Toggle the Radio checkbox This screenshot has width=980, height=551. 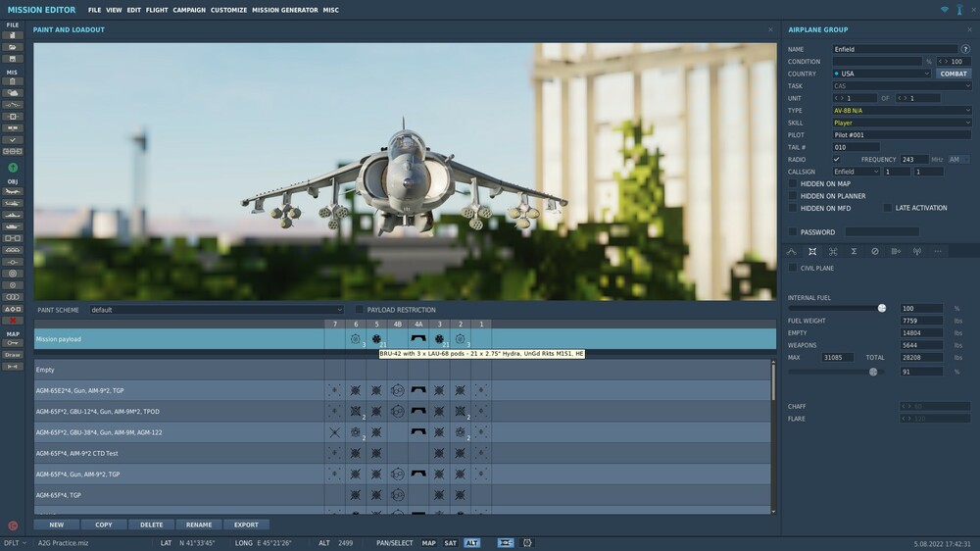836,160
